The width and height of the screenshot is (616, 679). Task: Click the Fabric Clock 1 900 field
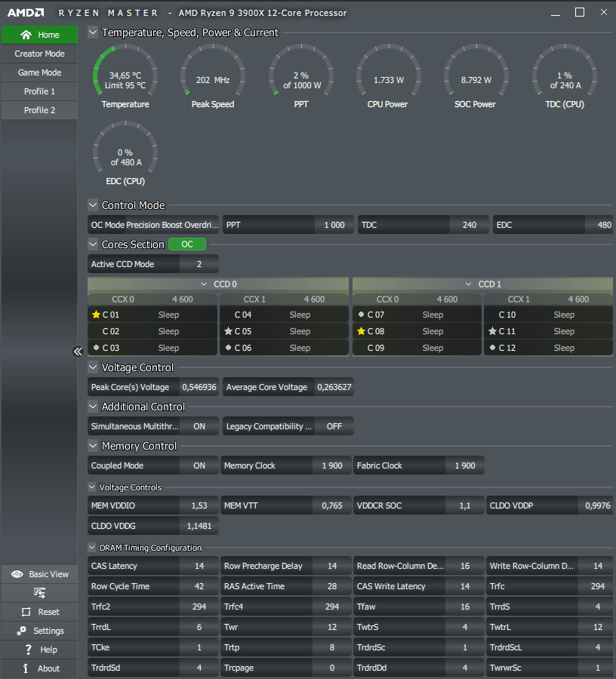[x=419, y=465]
